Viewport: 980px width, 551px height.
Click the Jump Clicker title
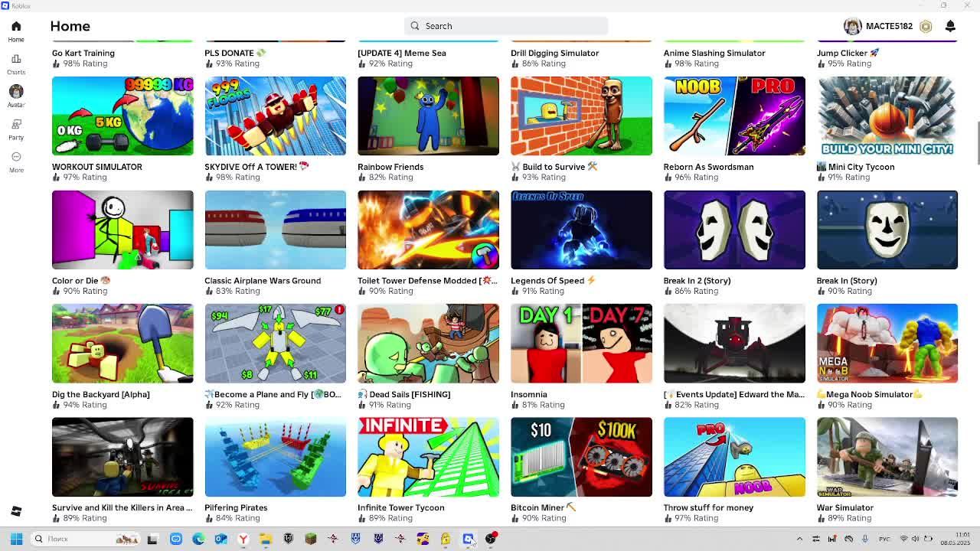(848, 53)
